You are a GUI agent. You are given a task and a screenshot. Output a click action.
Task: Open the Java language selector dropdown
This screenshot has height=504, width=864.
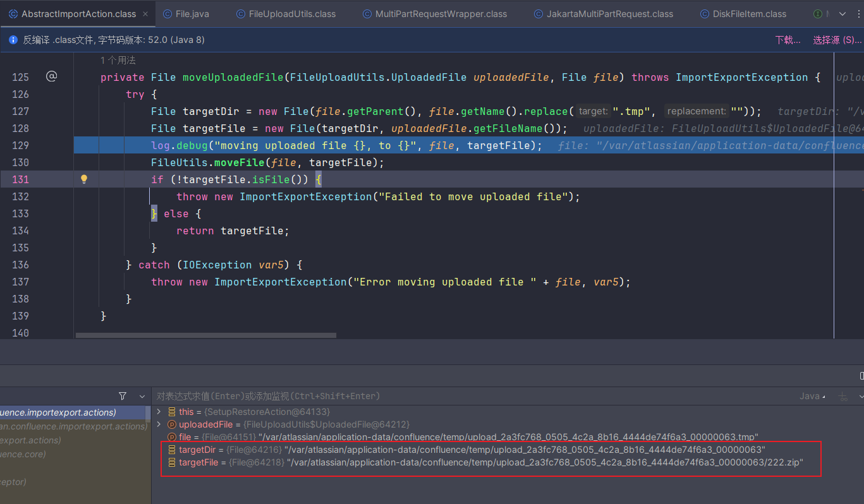coord(813,396)
